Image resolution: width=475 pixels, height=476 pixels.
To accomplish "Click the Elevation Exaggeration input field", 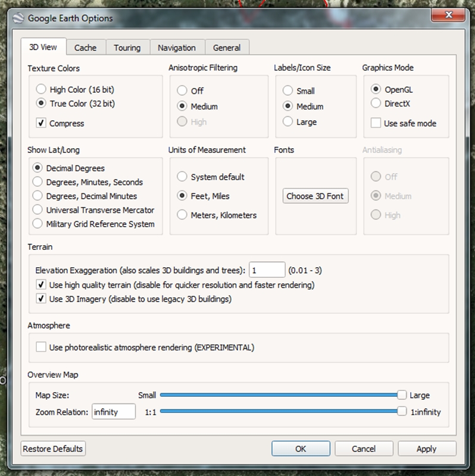I will point(267,270).
